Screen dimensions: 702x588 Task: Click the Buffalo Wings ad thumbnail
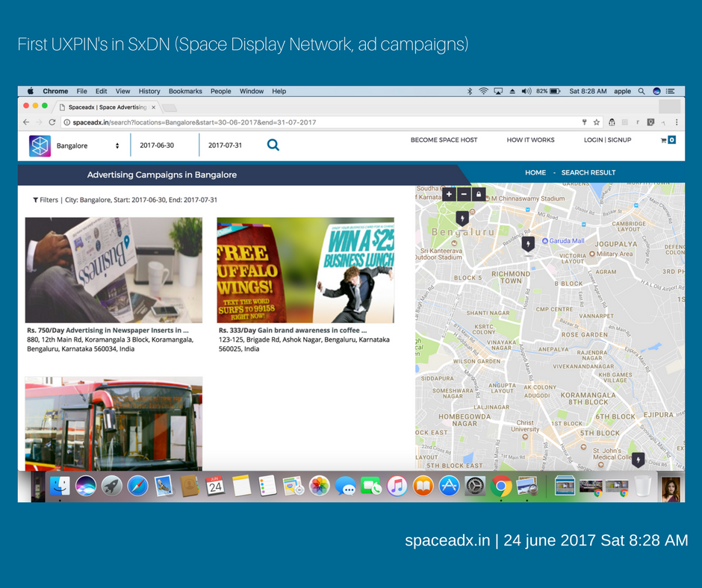[x=305, y=270]
